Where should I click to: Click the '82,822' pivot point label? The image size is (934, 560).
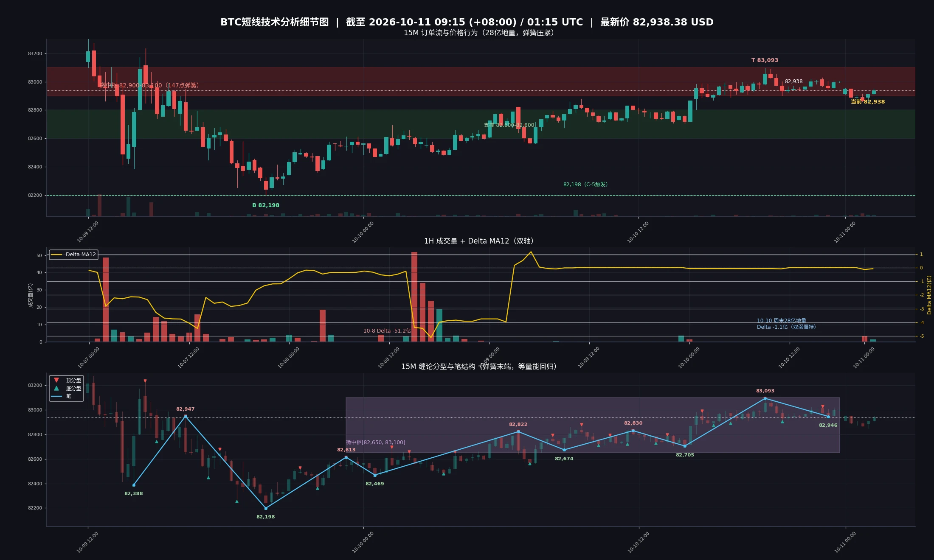[518, 425]
